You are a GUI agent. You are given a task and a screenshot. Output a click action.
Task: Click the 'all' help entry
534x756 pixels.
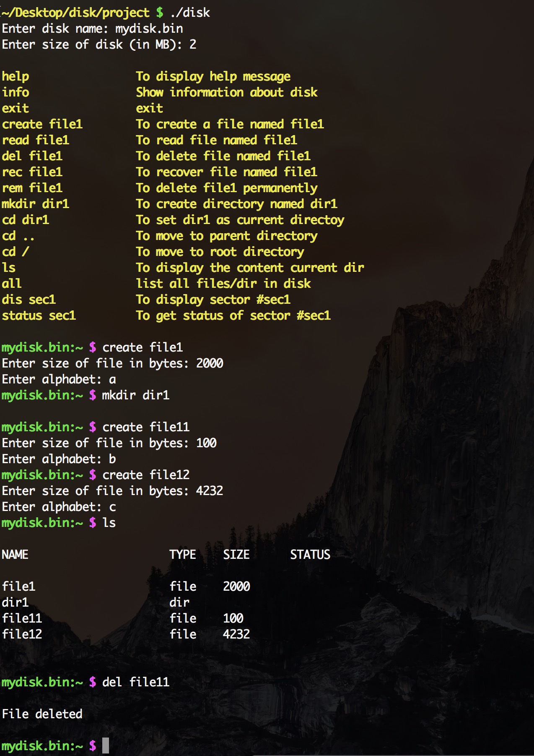[12, 284]
